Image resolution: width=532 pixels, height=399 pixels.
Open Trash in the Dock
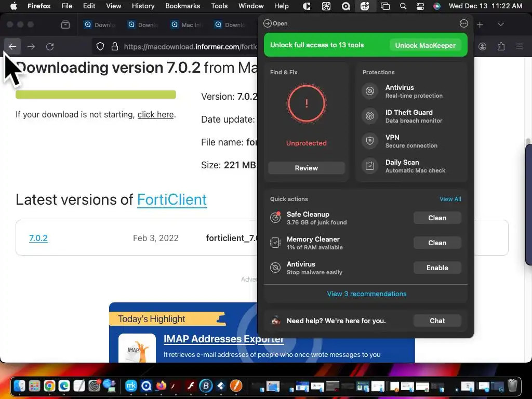tap(512, 385)
